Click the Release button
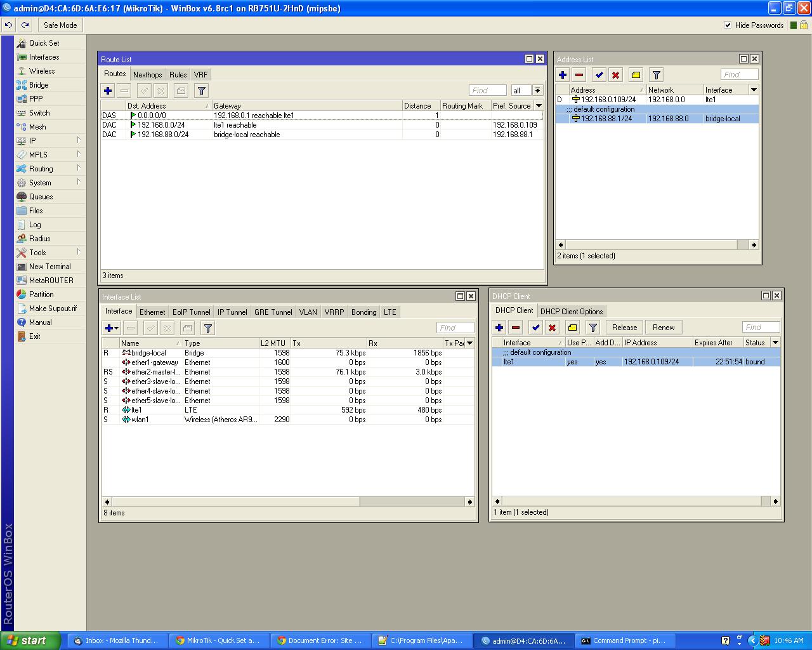This screenshot has width=812, height=650. click(624, 328)
